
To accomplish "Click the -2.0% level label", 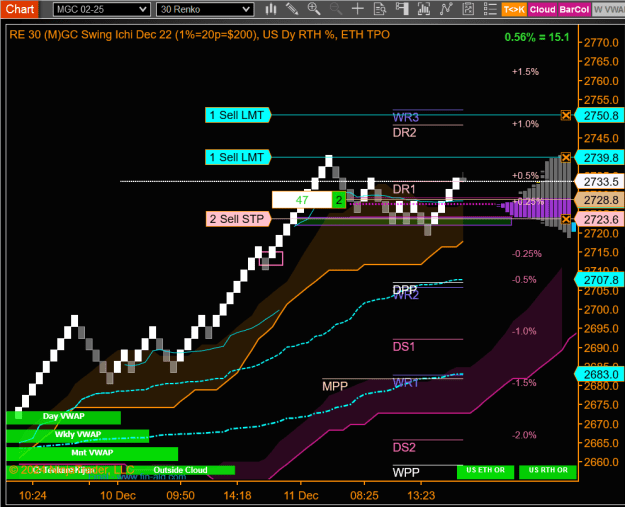I will [x=524, y=435].
